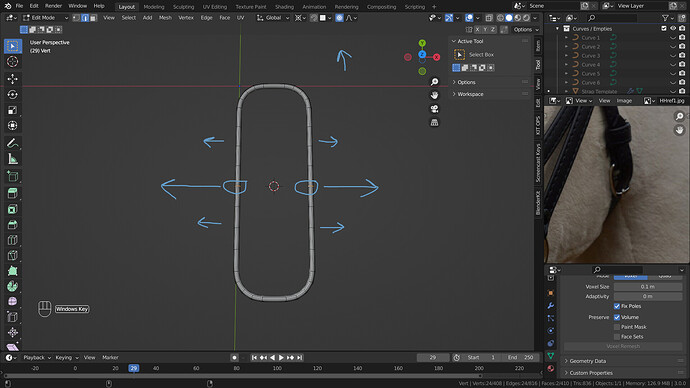Viewport: 690px width, 388px height.
Task: Open Object Data properties tab icon
Action: (551, 355)
